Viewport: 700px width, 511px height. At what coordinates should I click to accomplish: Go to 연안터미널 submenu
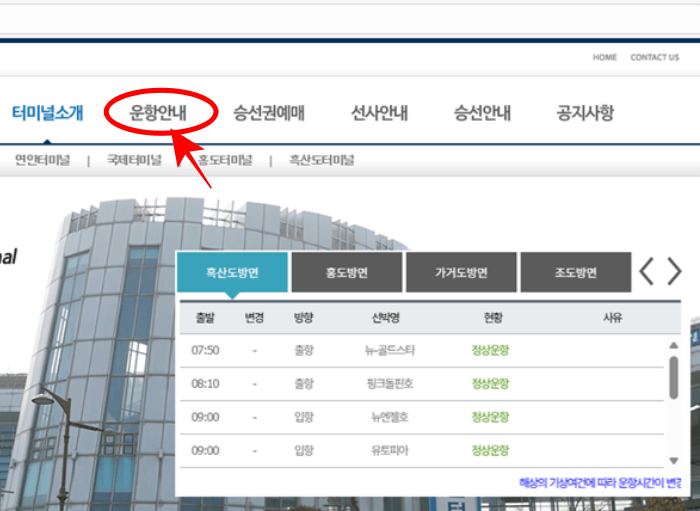tap(42, 160)
